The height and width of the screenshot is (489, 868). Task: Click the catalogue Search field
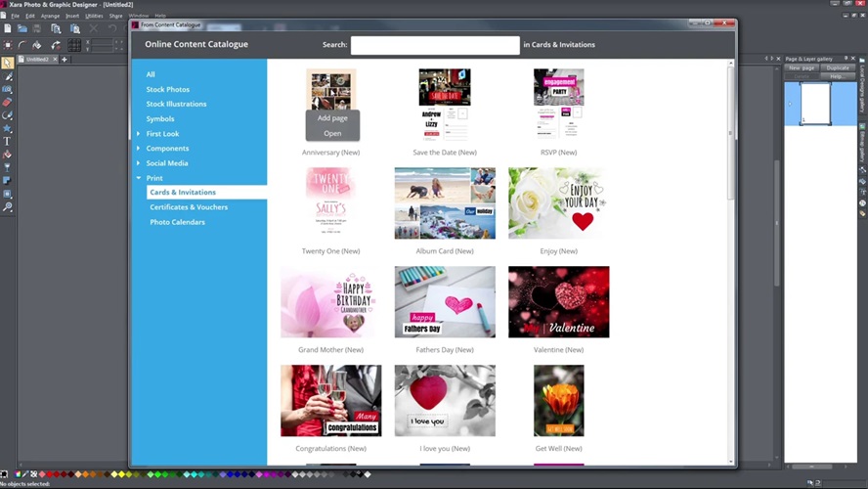point(435,45)
